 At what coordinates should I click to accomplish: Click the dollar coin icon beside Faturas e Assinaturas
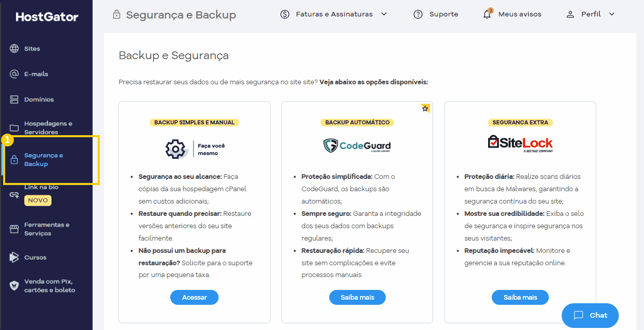click(285, 14)
